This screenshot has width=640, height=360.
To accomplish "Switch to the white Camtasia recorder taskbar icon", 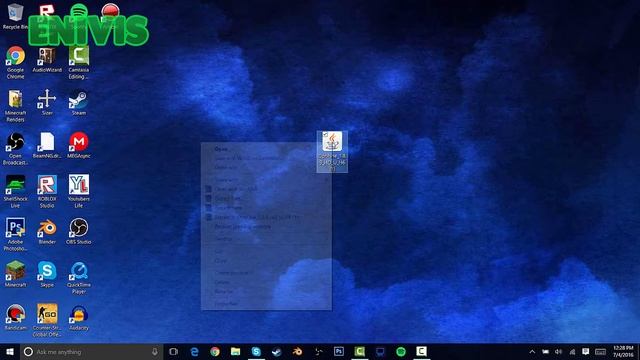I will [421, 351].
